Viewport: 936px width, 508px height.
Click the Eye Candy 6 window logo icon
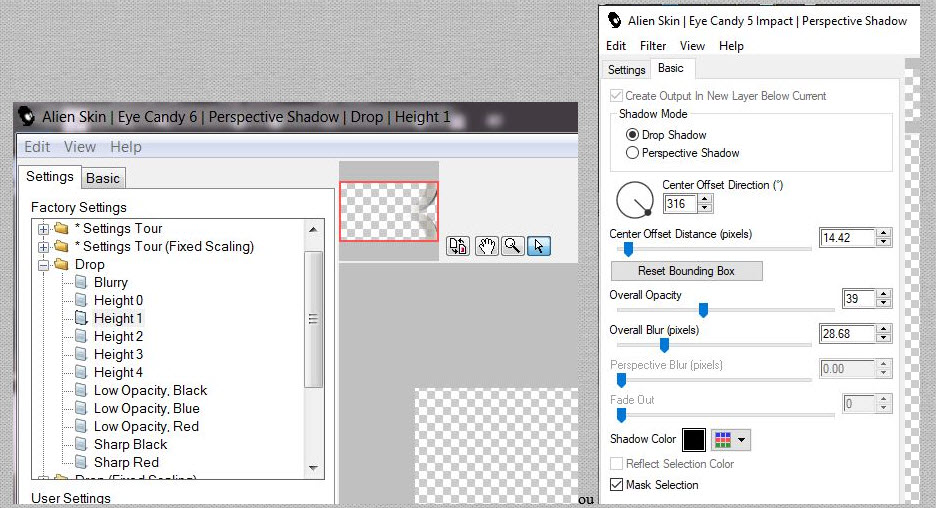coord(26,116)
